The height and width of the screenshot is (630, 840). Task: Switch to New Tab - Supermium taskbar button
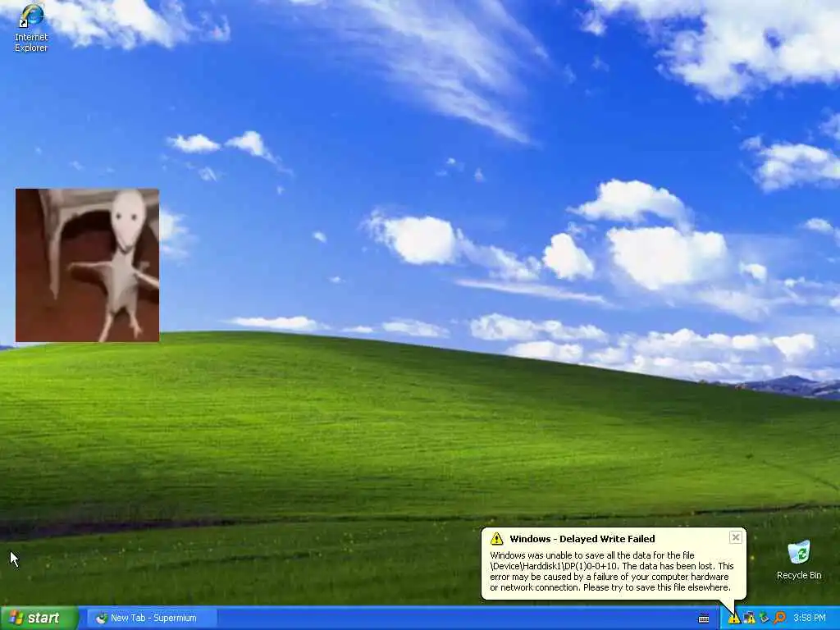[152, 619]
